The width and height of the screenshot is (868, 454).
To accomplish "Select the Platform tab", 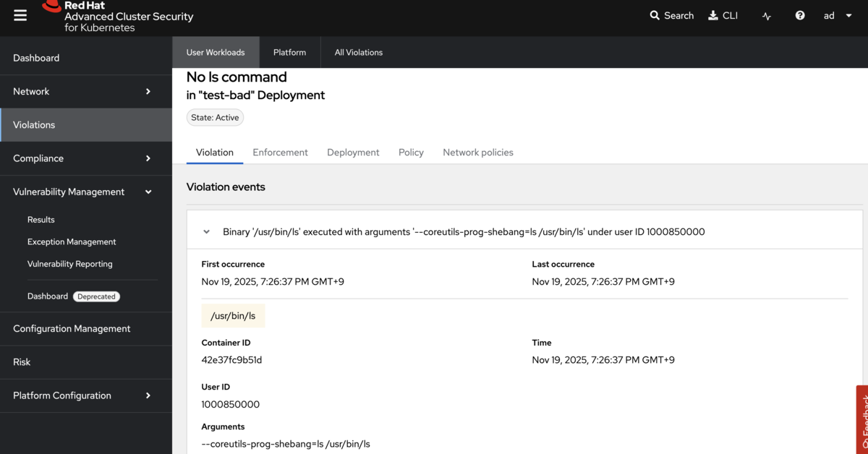I will pyautogui.click(x=289, y=53).
